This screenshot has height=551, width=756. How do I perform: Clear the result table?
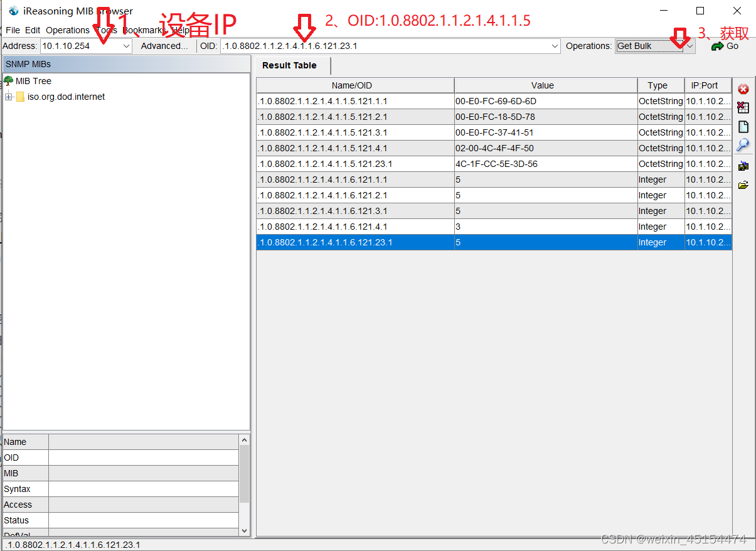743,107
